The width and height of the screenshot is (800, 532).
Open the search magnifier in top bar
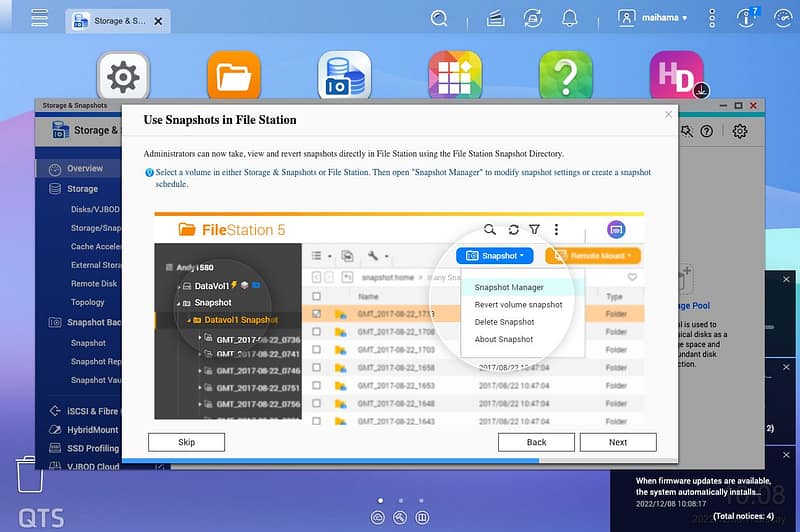[x=439, y=18]
